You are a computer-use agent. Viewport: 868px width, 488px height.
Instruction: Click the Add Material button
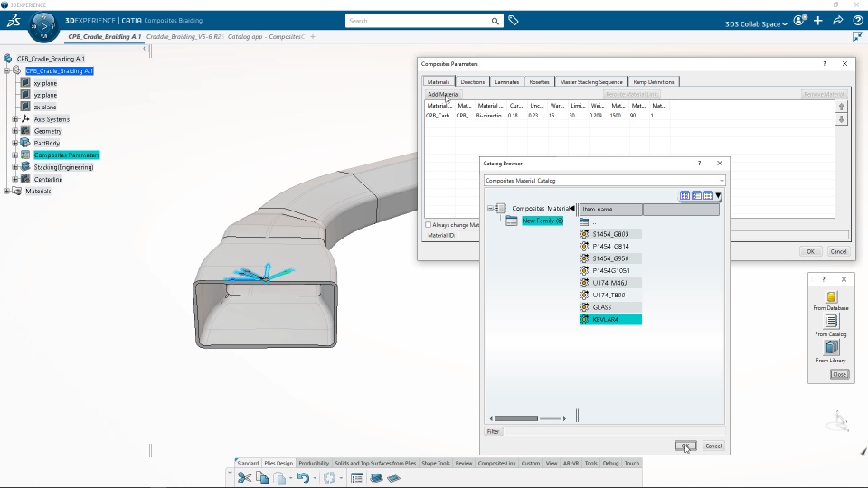[x=443, y=94]
